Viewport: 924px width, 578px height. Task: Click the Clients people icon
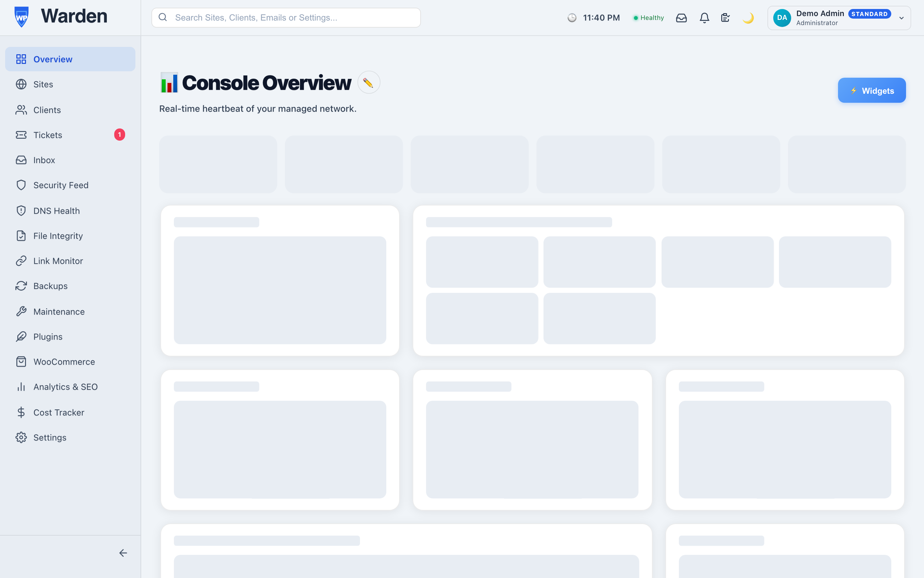(x=21, y=110)
